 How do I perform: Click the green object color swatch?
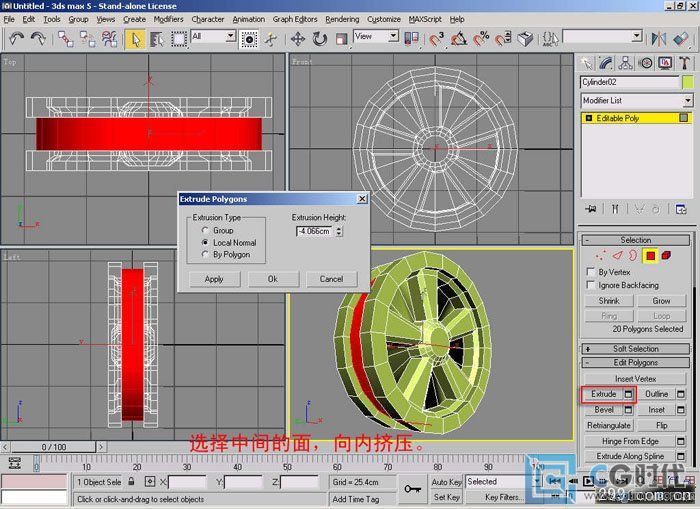coord(688,82)
